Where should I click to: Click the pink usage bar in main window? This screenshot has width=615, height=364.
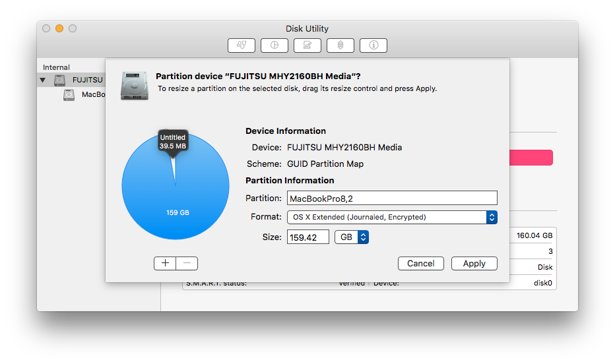(x=531, y=158)
